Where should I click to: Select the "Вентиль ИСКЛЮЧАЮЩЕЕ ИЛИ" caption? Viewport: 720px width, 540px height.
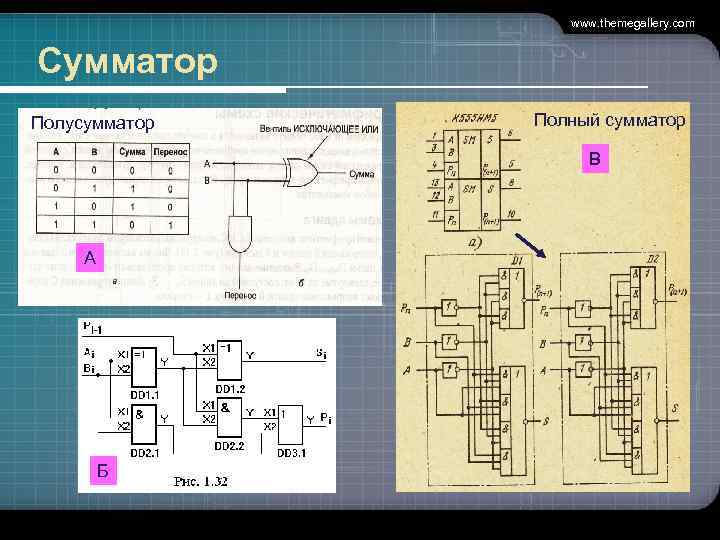319,129
